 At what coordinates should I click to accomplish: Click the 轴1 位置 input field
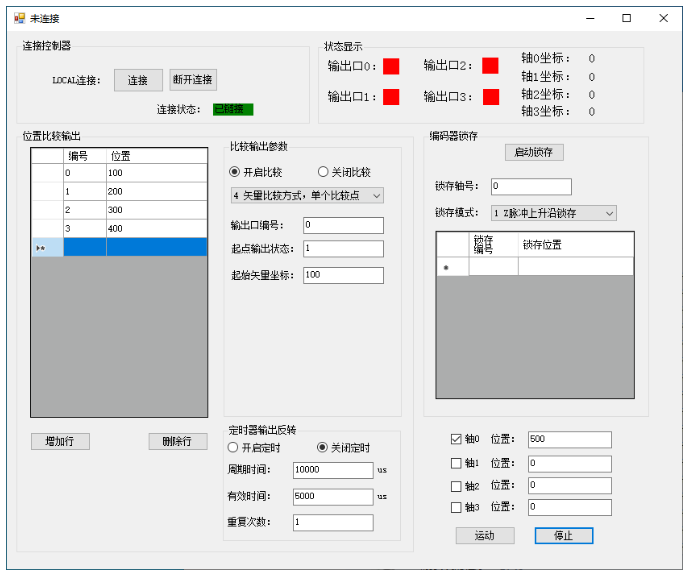(569, 463)
